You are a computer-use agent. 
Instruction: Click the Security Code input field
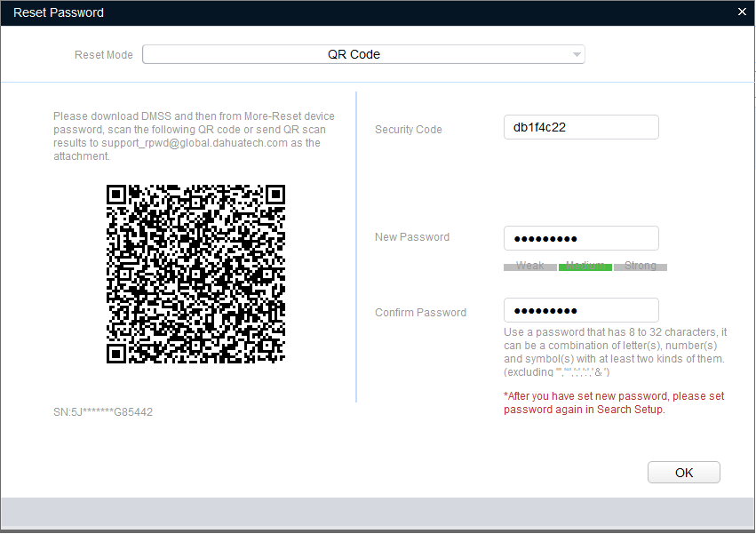(x=581, y=127)
